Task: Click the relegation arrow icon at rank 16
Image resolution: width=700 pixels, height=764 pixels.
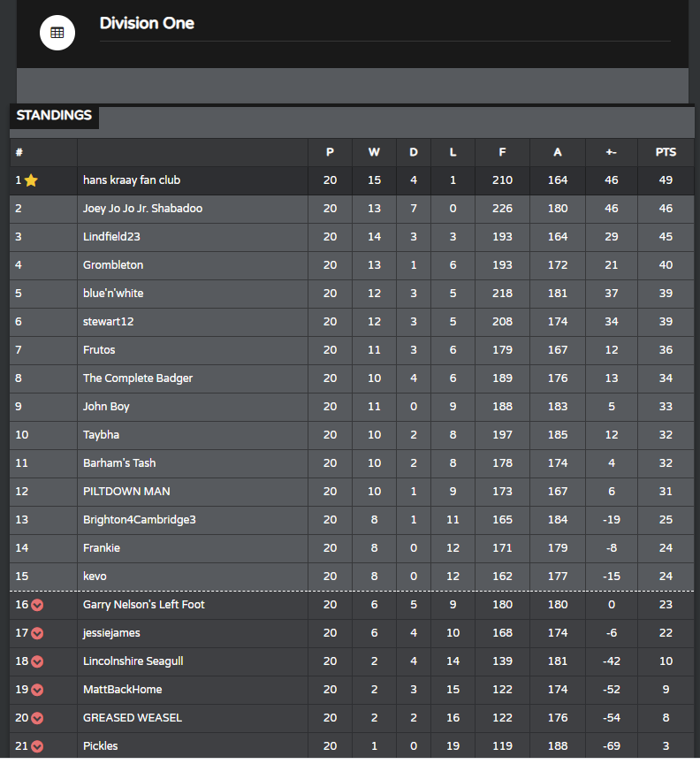Action: pos(37,605)
